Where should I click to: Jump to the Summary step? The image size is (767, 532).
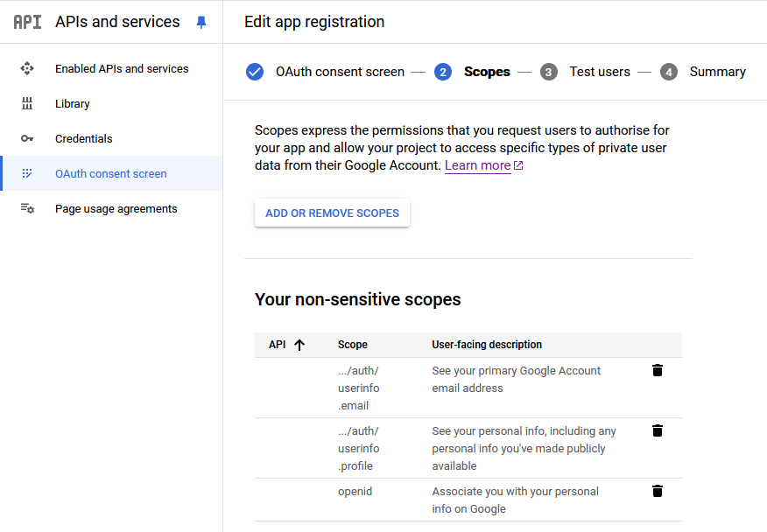717,72
